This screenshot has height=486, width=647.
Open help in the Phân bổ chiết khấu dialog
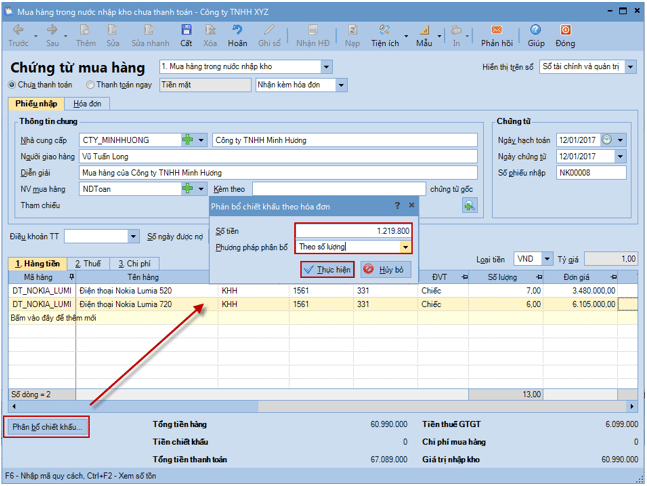click(x=397, y=205)
